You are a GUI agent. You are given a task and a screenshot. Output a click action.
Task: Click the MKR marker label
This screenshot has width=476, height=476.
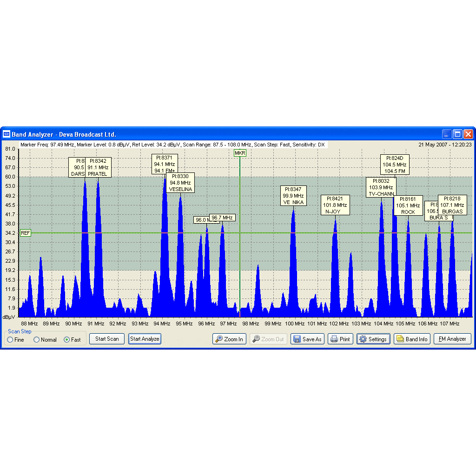(x=240, y=153)
